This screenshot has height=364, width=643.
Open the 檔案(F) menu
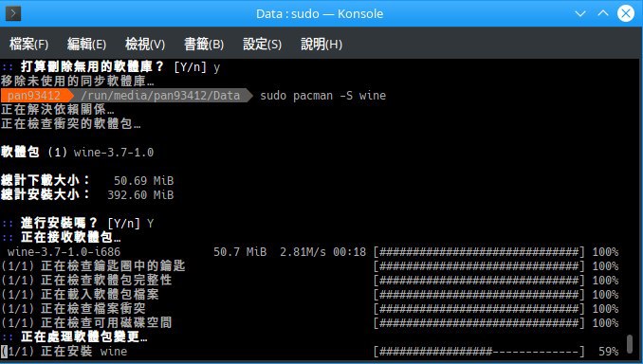click(x=28, y=44)
